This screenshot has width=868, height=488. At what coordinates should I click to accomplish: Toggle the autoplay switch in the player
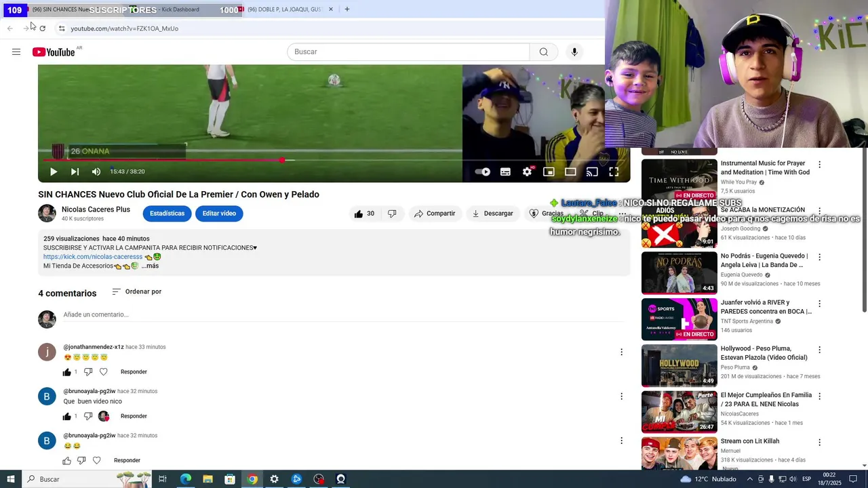[x=483, y=171]
